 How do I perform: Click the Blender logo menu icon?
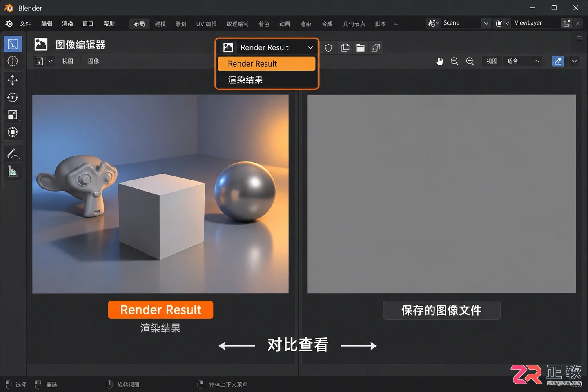point(9,24)
